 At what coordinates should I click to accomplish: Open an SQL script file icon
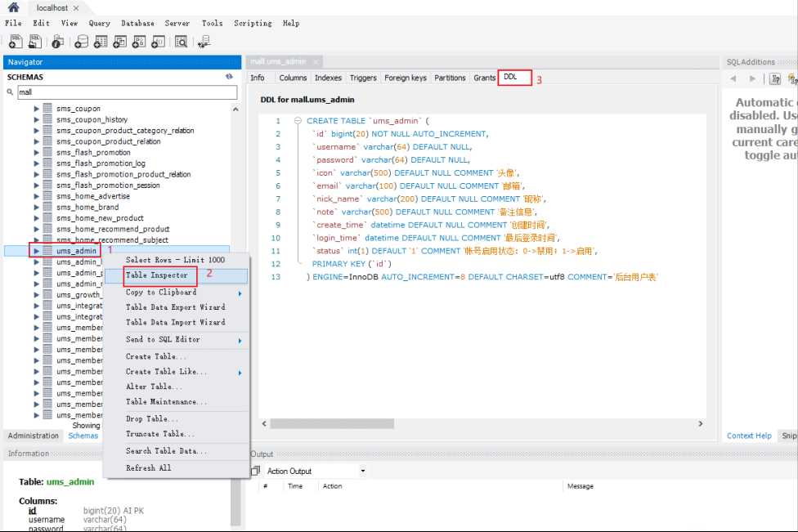(x=35, y=42)
